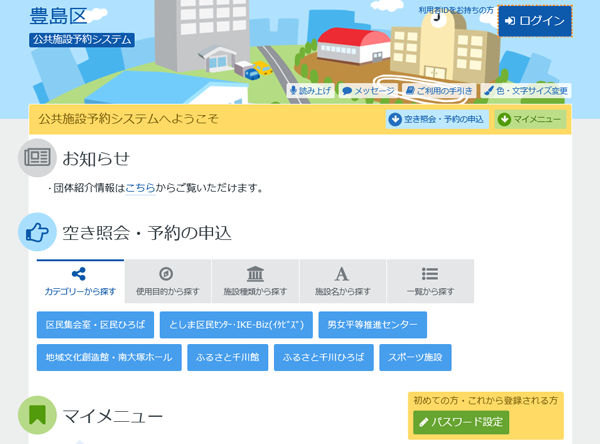Open the メッセージ speech bubble button
Image resolution: width=600 pixels, height=444 pixels.
pyautogui.click(x=368, y=91)
